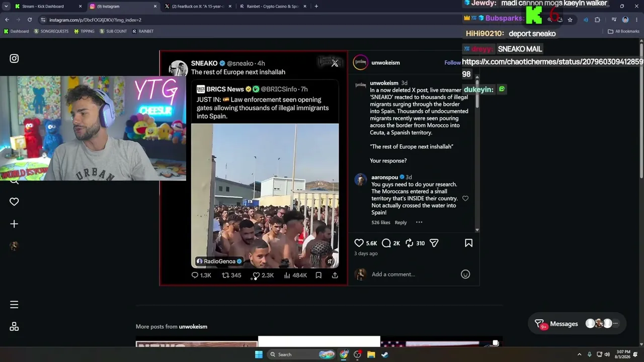The height and width of the screenshot is (362, 644).
Task: Open the media controls icon in toolbar
Action: (x=614, y=20)
